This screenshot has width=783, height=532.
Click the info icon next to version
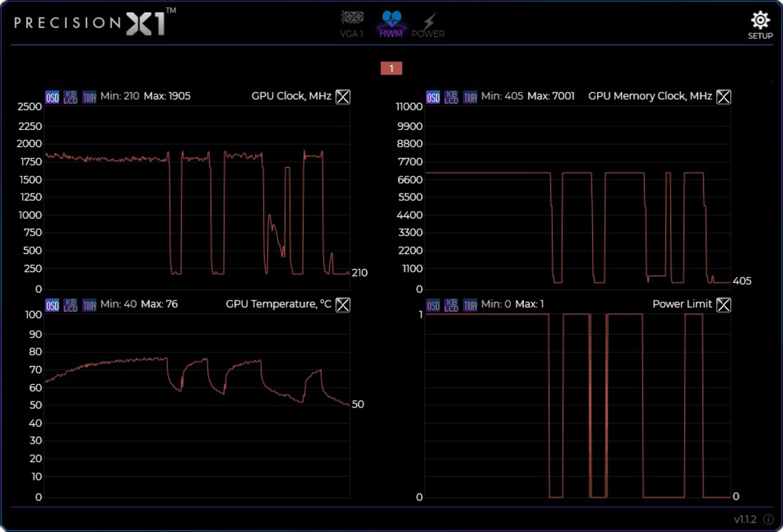click(768, 519)
